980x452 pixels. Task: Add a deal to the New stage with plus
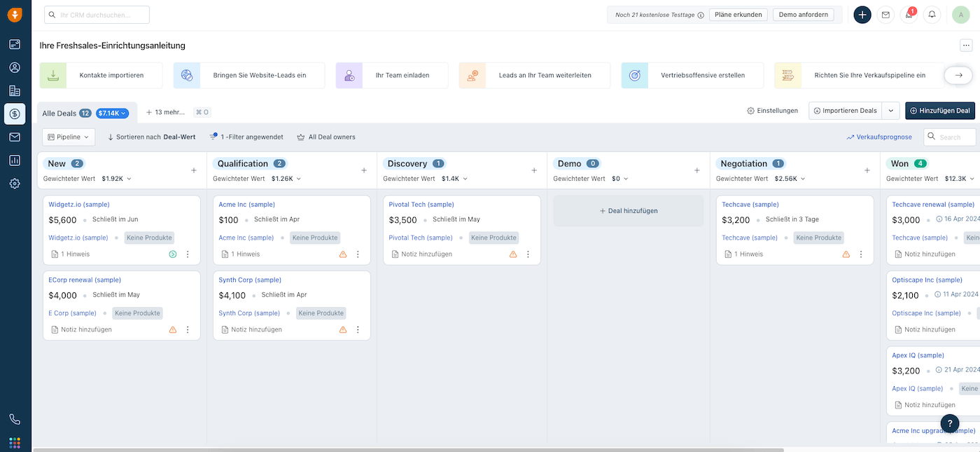click(x=194, y=170)
